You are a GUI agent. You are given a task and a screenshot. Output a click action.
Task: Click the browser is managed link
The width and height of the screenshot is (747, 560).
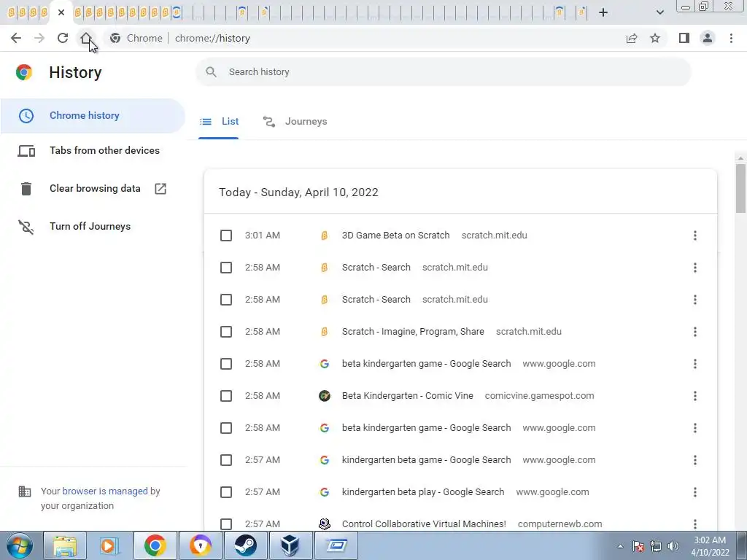pyautogui.click(x=105, y=491)
